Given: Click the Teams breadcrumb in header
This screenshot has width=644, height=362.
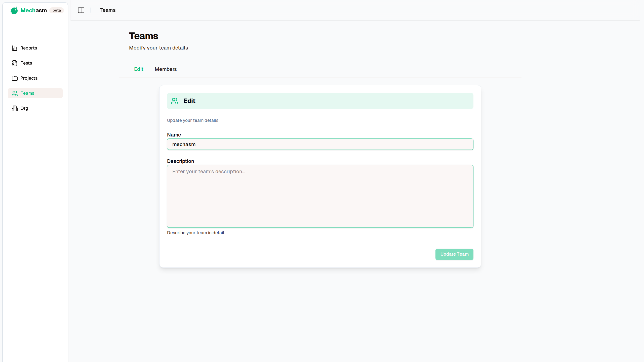Looking at the screenshot, I should [x=107, y=10].
